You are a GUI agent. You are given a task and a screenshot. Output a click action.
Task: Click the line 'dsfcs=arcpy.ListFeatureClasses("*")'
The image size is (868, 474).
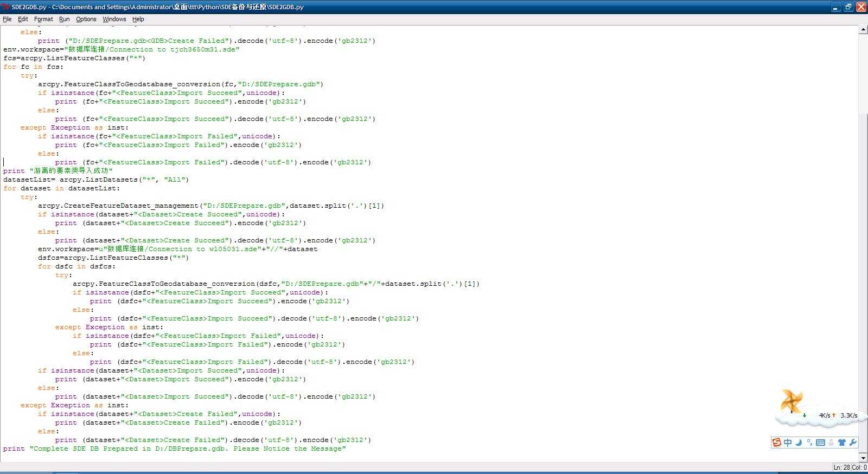coord(113,258)
